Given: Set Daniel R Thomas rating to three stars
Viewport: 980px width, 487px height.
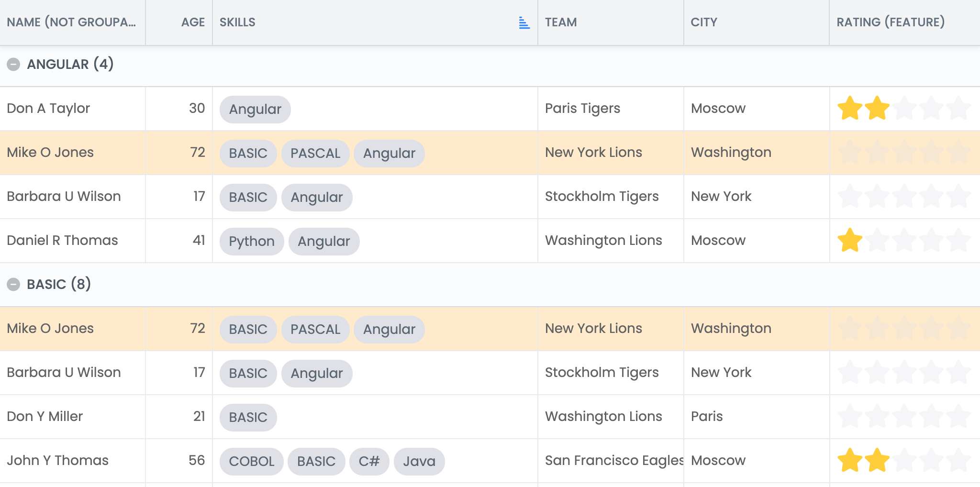Looking at the screenshot, I should [x=904, y=240].
